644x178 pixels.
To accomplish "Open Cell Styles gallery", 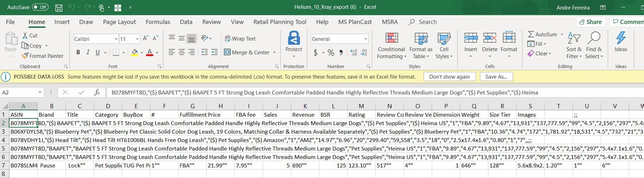I will point(444,46).
